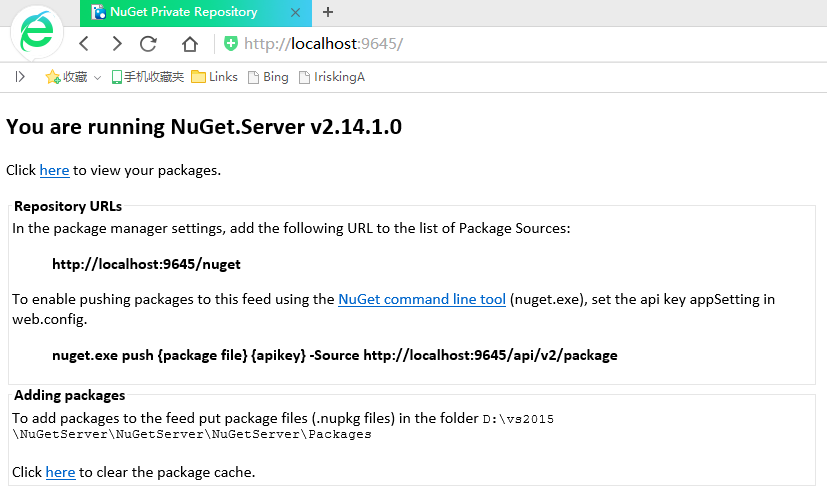Click the favorites star 收藏 button

66,77
